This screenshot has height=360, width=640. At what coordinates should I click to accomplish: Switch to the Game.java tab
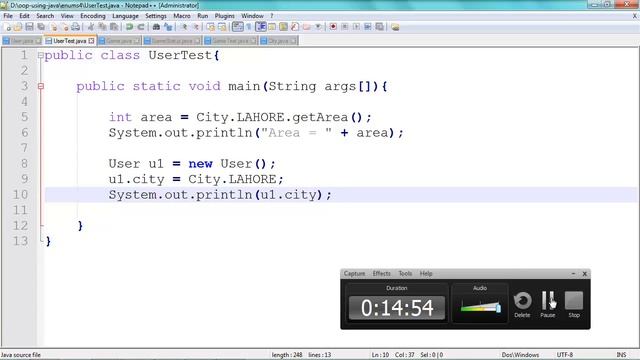pos(119,41)
